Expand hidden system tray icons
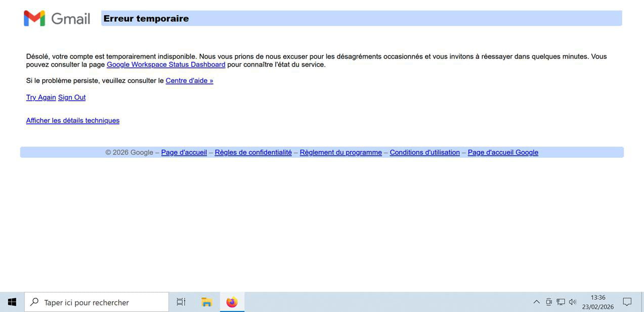644x312 pixels. [536, 302]
